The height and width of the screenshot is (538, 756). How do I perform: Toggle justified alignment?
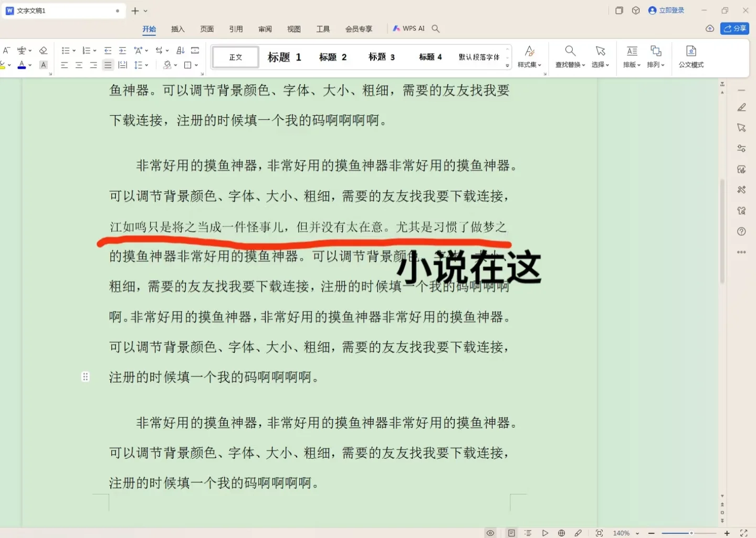108,65
